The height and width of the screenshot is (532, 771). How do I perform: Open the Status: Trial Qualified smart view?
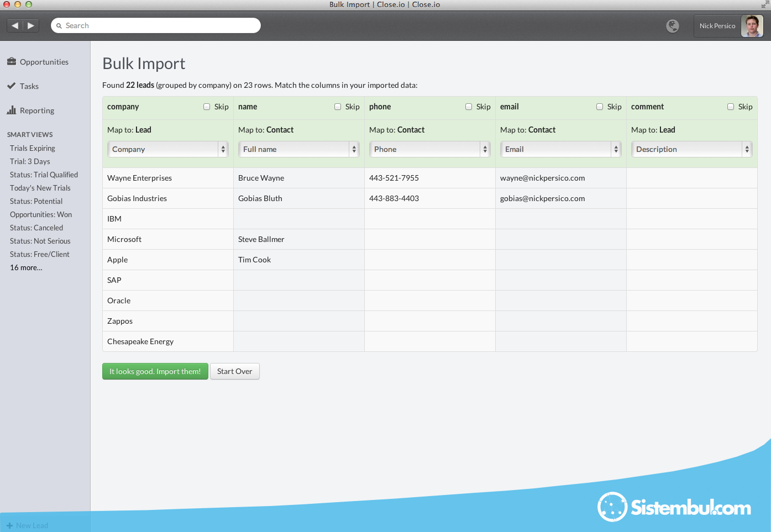[x=44, y=175]
